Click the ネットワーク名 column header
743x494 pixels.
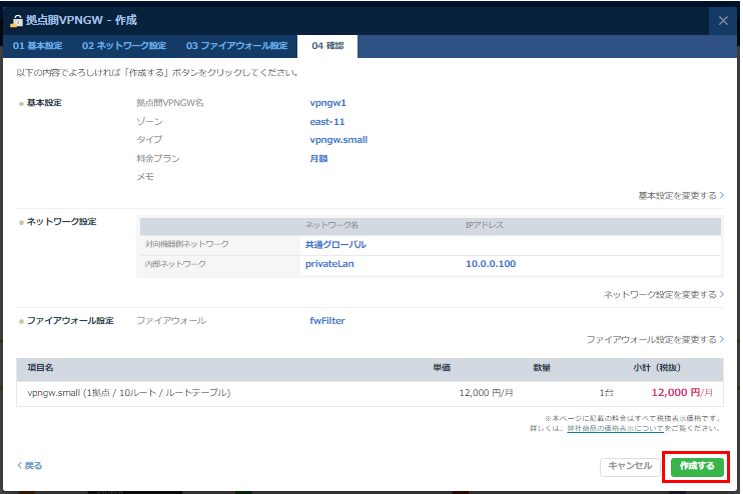pos(332,225)
